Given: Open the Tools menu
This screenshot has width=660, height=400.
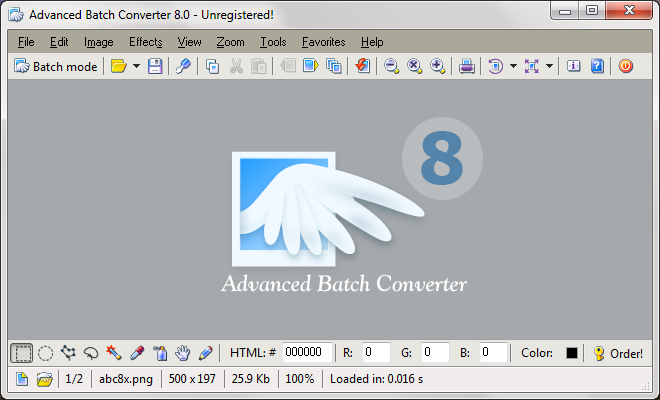Looking at the screenshot, I should pyautogui.click(x=273, y=42).
